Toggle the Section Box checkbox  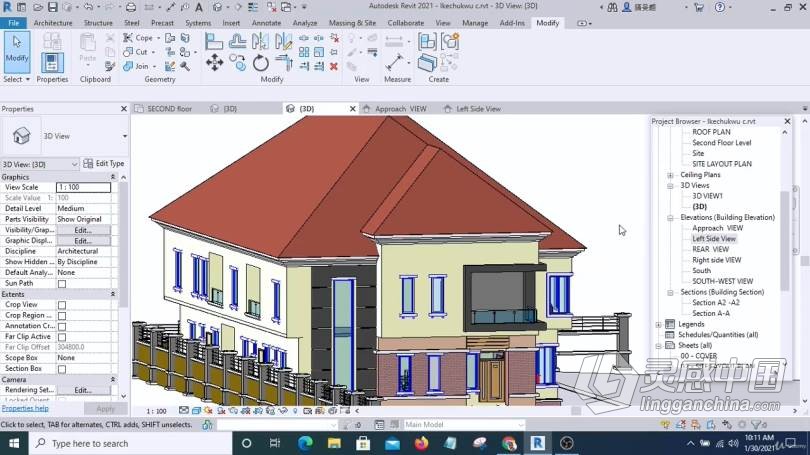tap(62, 369)
